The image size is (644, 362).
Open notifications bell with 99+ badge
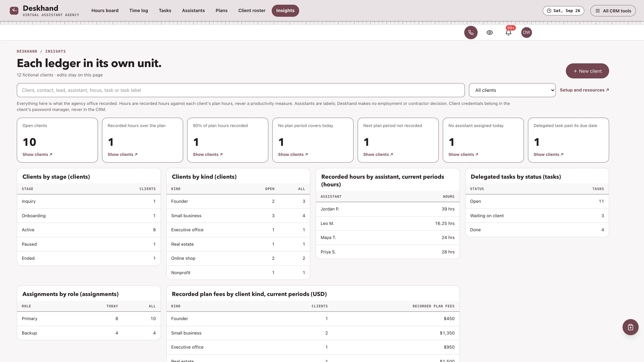click(508, 32)
